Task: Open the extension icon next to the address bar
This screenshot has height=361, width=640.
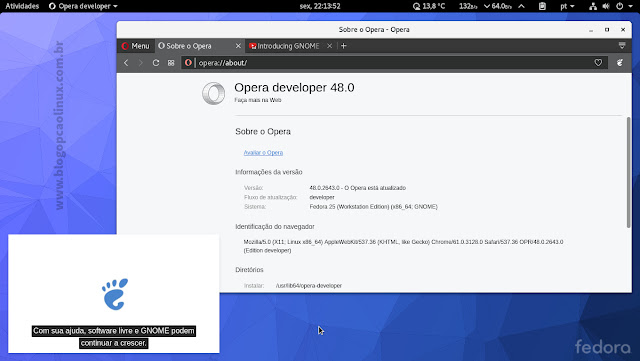Action: coord(620,63)
